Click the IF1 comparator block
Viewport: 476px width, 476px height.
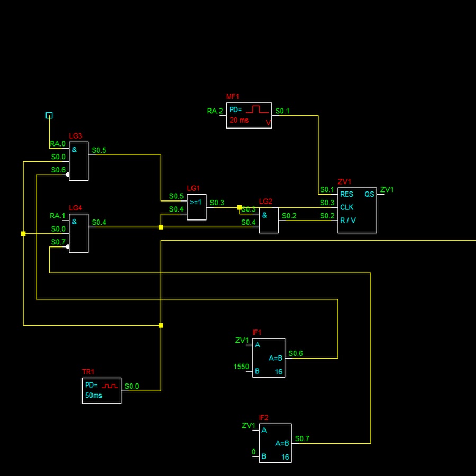pos(269,358)
